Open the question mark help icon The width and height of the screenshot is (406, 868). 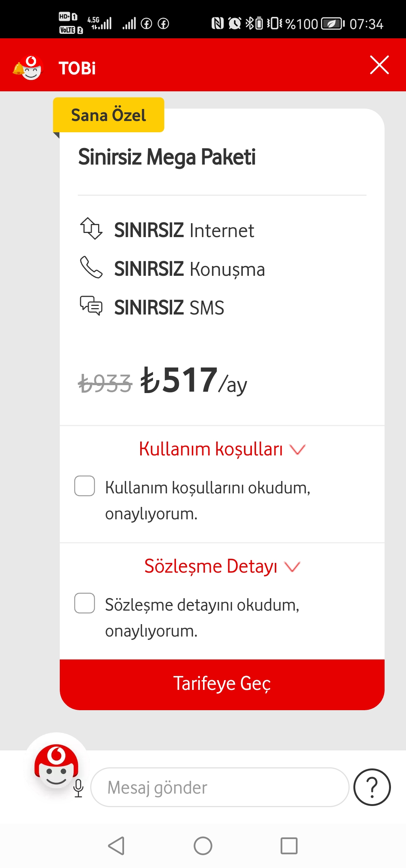pyautogui.click(x=372, y=787)
